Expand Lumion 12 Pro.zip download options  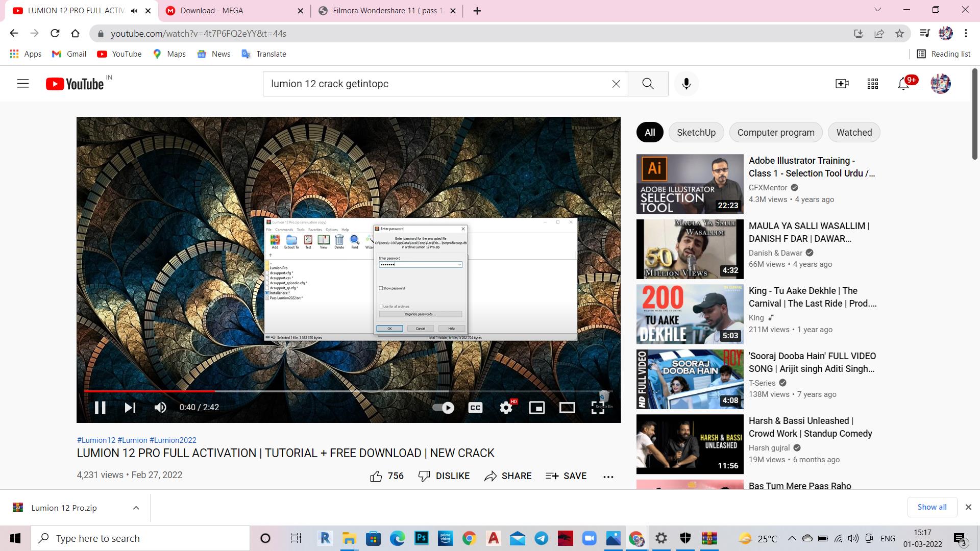pyautogui.click(x=136, y=508)
